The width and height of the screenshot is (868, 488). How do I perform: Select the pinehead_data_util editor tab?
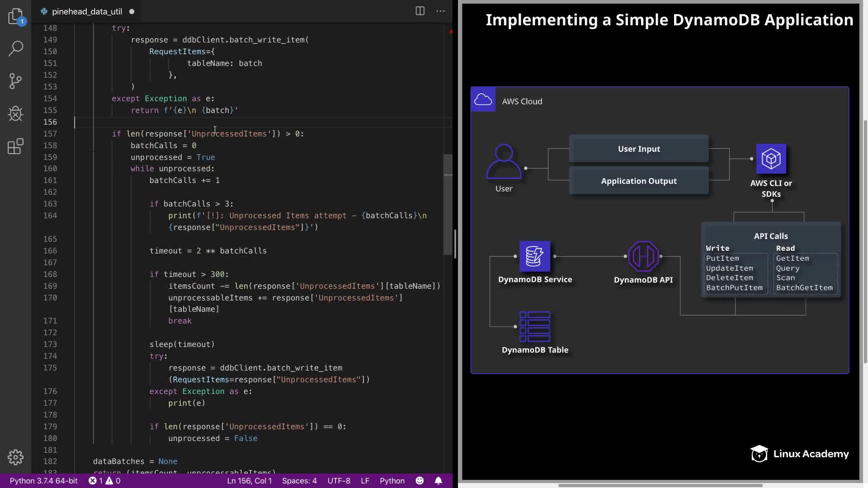point(87,12)
